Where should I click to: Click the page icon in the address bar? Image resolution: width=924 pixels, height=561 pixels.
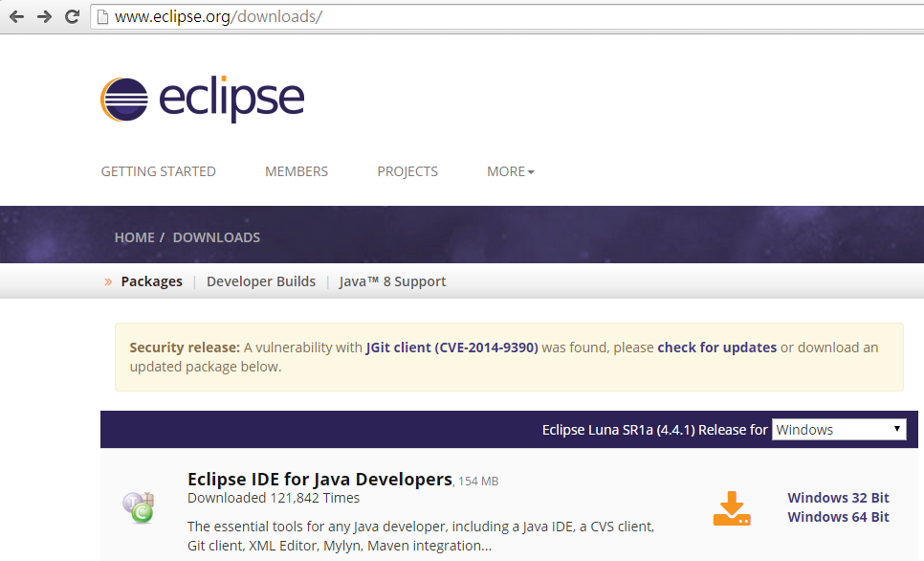102,17
